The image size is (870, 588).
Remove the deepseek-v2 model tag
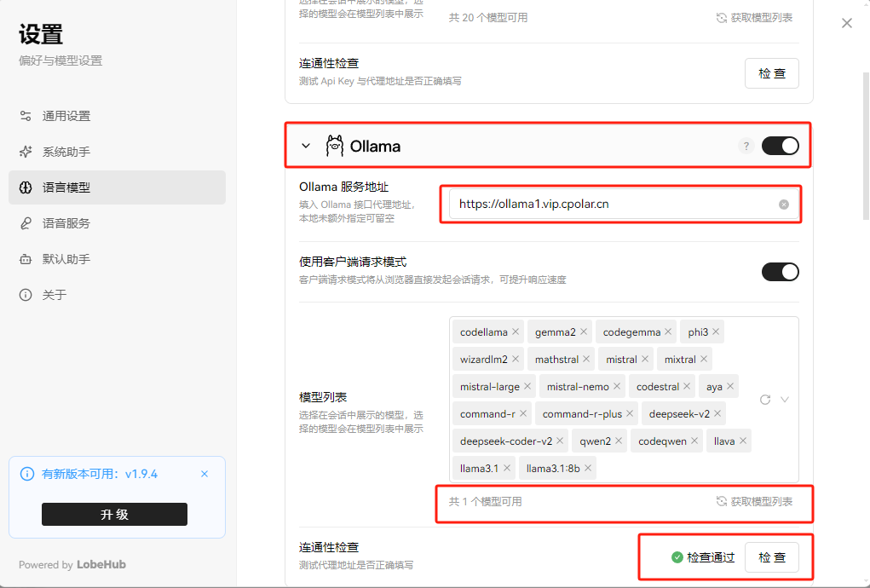717,413
